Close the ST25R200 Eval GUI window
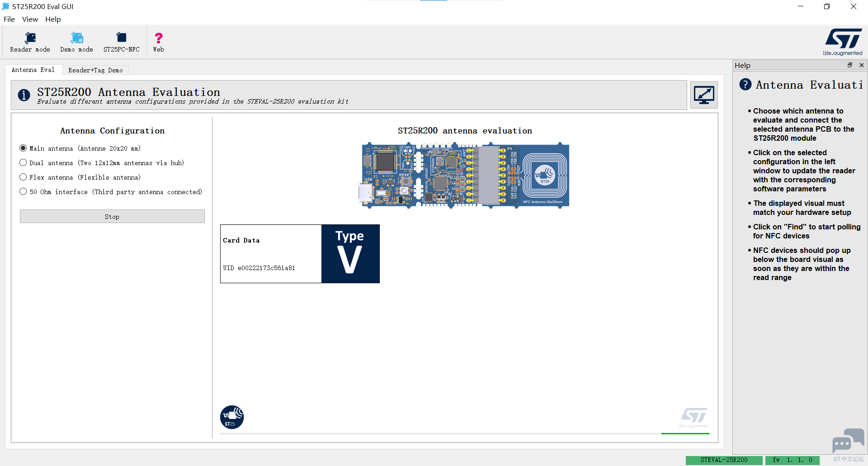Image resolution: width=868 pixels, height=466 pixels. 854,6
